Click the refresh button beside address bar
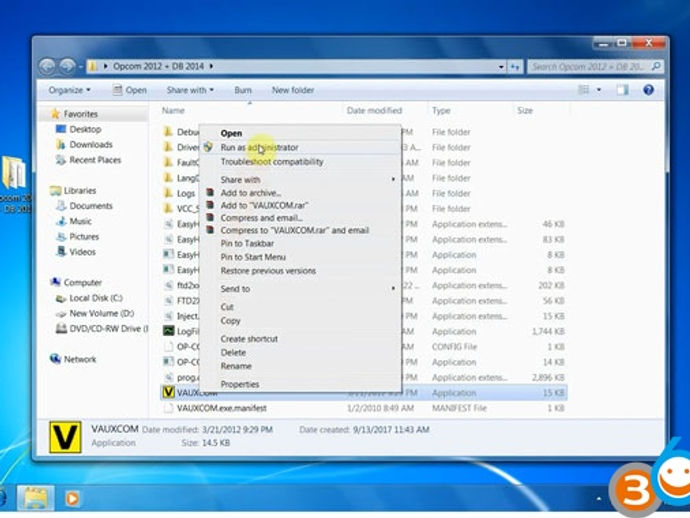This screenshot has height=518, width=690. click(515, 67)
